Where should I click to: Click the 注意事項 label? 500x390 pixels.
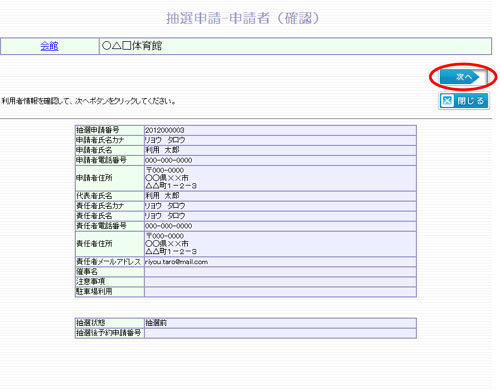90,282
